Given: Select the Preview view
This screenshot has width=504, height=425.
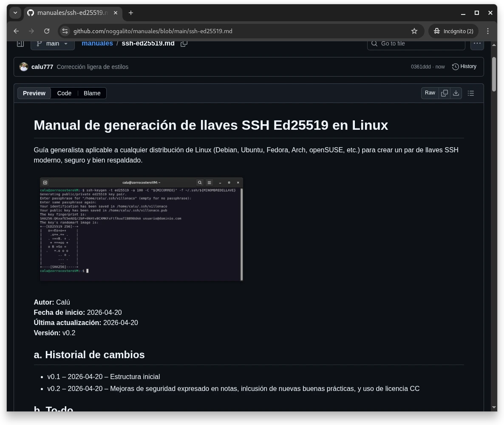Looking at the screenshot, I should coord(34,93).
